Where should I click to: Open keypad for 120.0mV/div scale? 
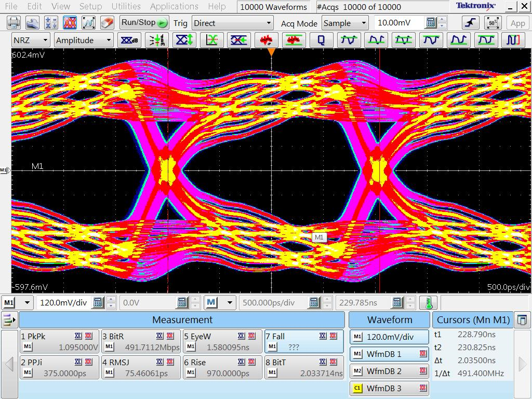(x=98, y=302)
